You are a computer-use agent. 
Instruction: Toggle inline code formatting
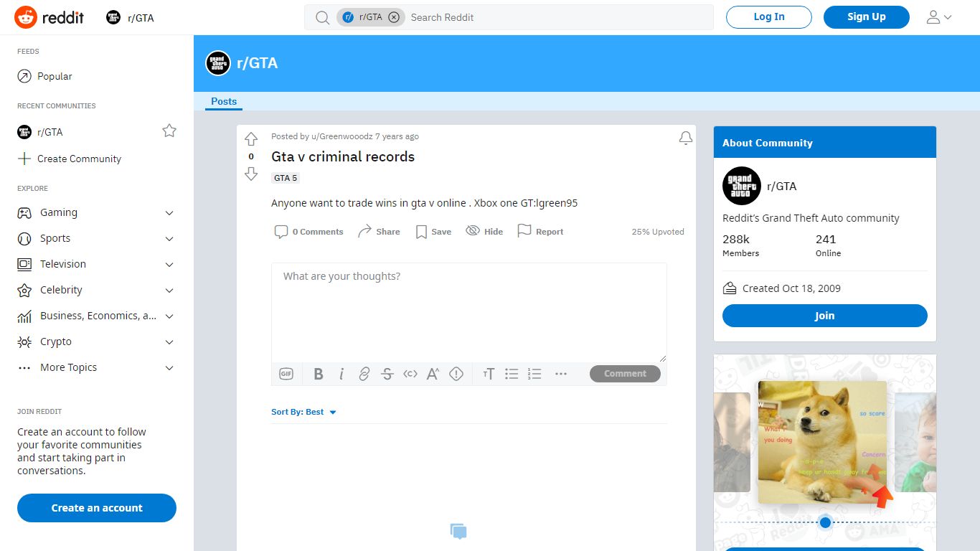pyautogui.click(x=410, y=374)
